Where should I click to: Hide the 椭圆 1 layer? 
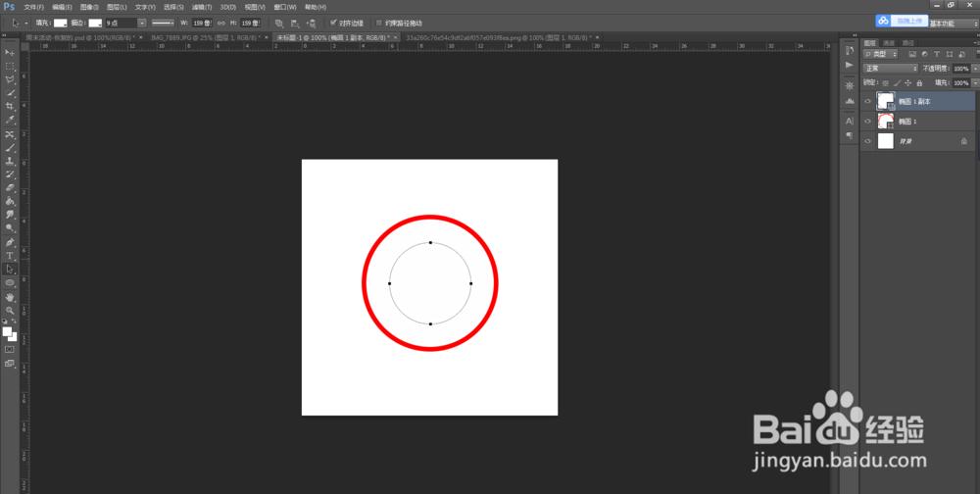pyautogui.click(x=867, y=122)
